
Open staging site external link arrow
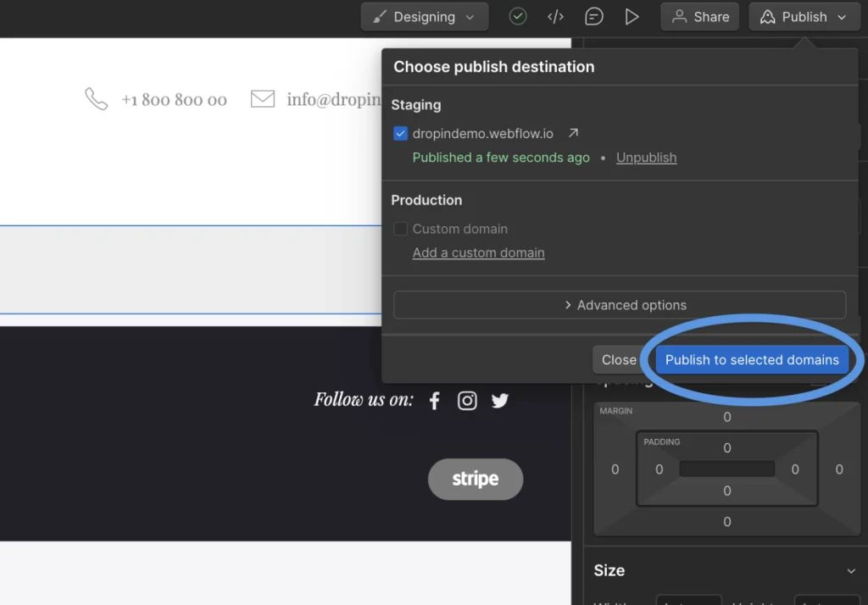point(573,133)
